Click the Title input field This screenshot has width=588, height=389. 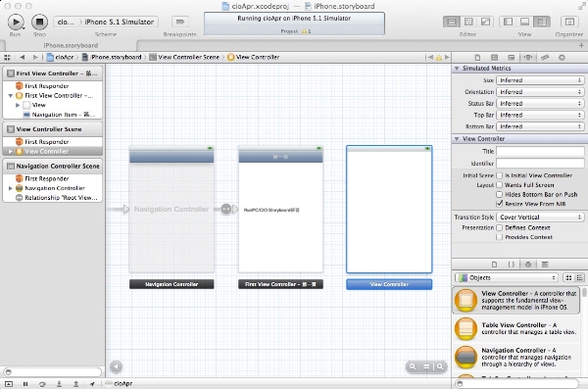click(x=540, y=151)
